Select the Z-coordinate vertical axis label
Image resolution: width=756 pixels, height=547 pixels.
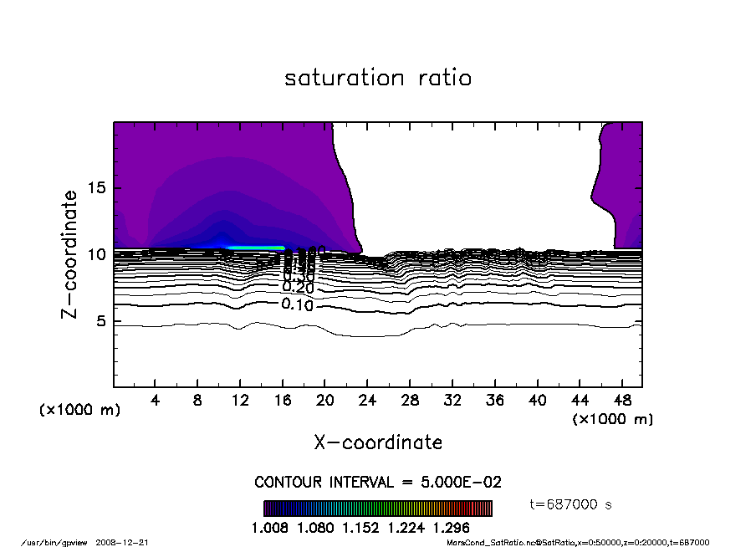[70, 253]
